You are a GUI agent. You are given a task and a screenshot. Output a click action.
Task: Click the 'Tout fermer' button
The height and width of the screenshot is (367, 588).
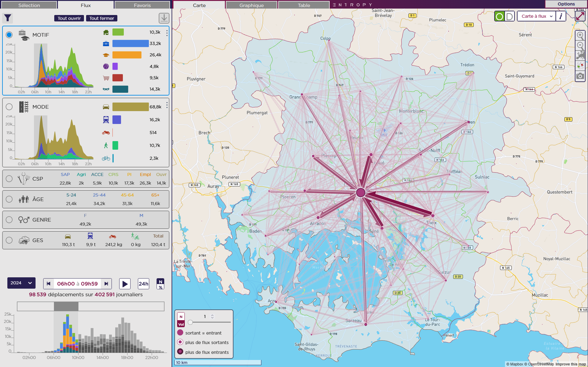click(x=102, y=18)
